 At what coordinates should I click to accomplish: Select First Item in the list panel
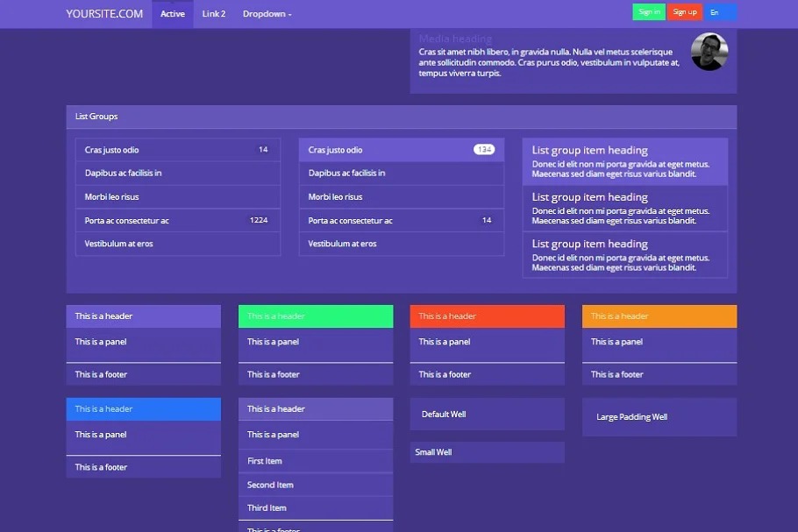pyautogui.click(x=315, y=461)
